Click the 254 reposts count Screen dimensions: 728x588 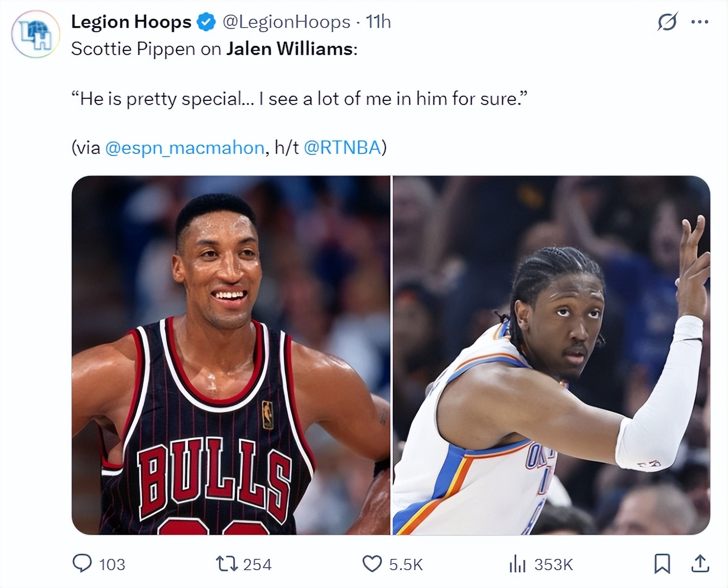(257, 565)
